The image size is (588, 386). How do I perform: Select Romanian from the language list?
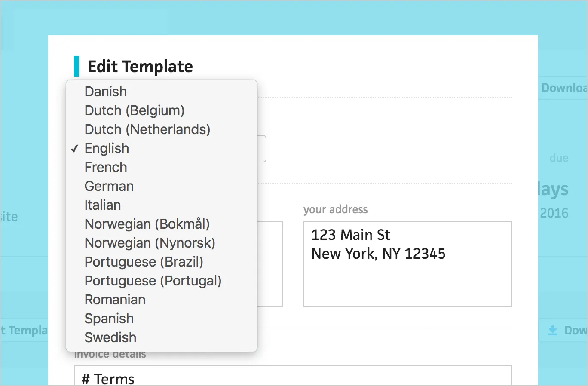point(115,300)
